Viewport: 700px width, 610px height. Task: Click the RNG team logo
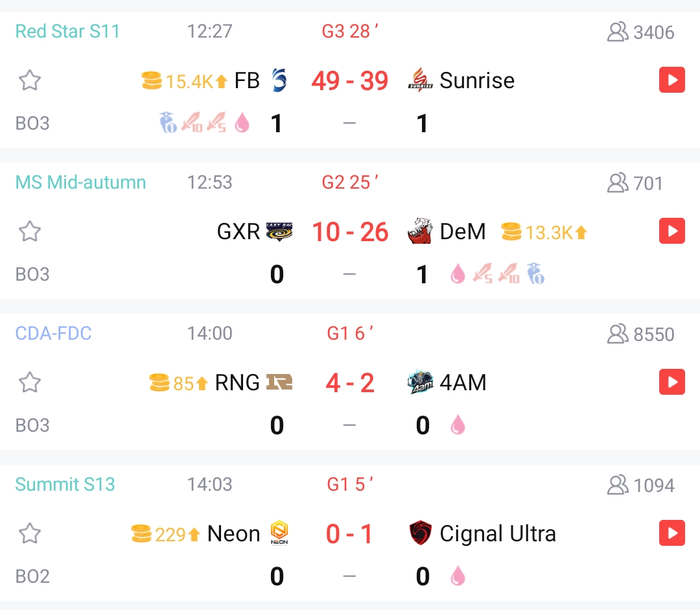(279, 382)
